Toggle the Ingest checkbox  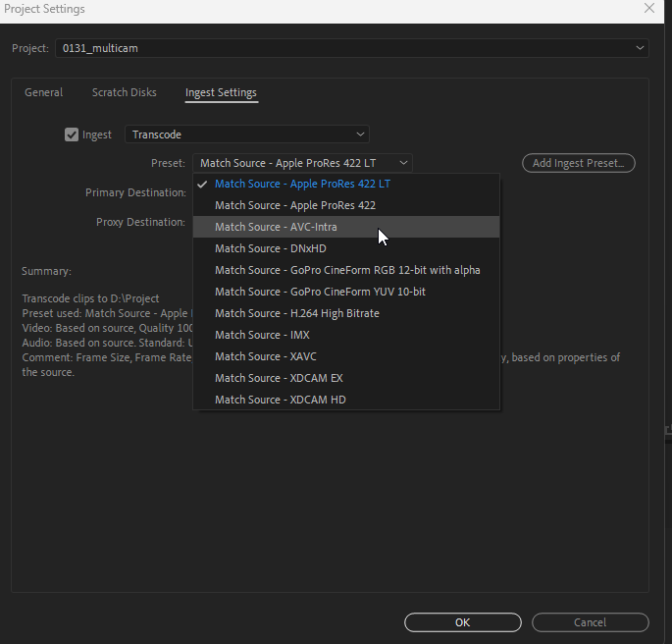coord(72,134)
